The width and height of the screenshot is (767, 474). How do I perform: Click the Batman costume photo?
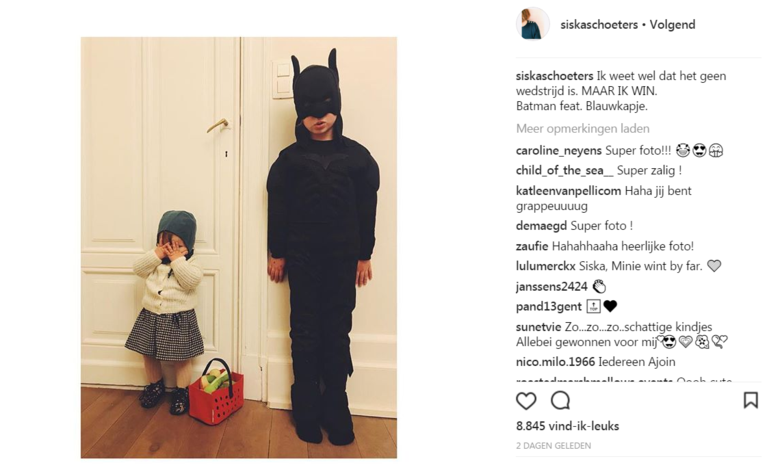point(239,248)
